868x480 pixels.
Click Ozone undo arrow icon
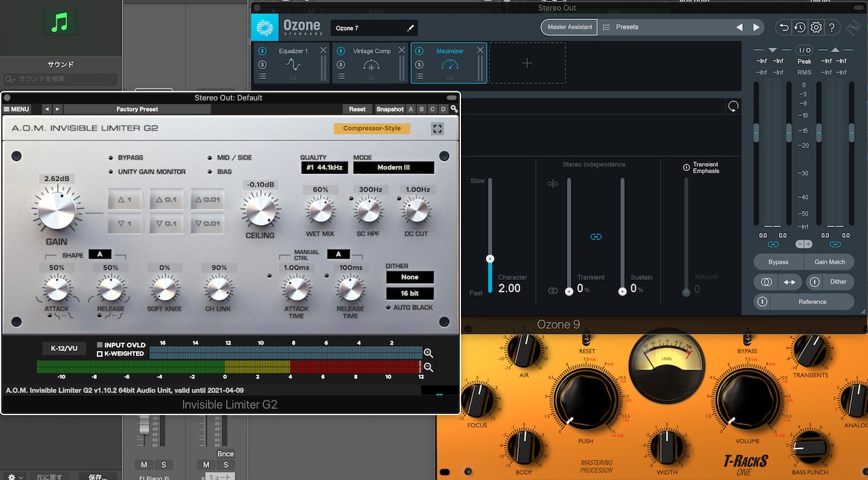(x=784, y=27)
